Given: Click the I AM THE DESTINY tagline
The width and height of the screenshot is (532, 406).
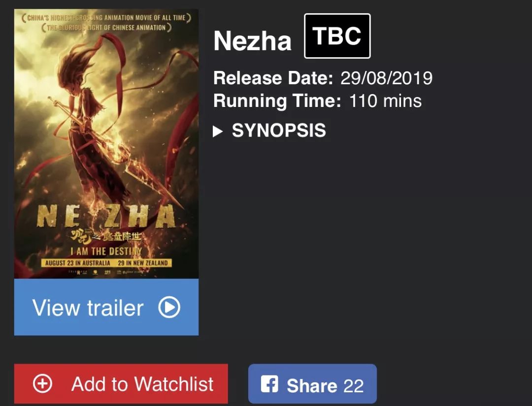Looking at the screenshot, I should (106, 251).
